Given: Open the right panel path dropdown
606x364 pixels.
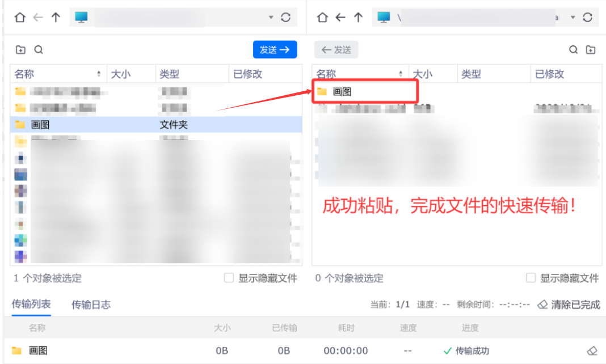Looking at the screenshot, I should [x=573, y=16].
